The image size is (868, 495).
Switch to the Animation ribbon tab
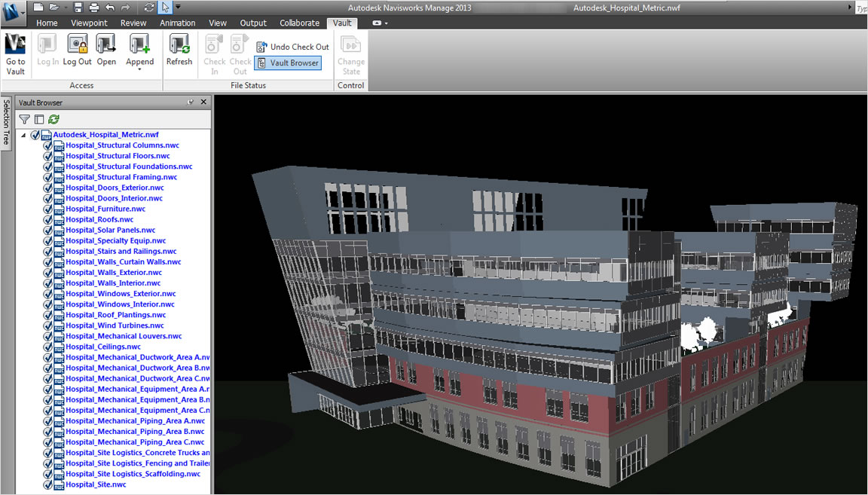pos(177,23)
